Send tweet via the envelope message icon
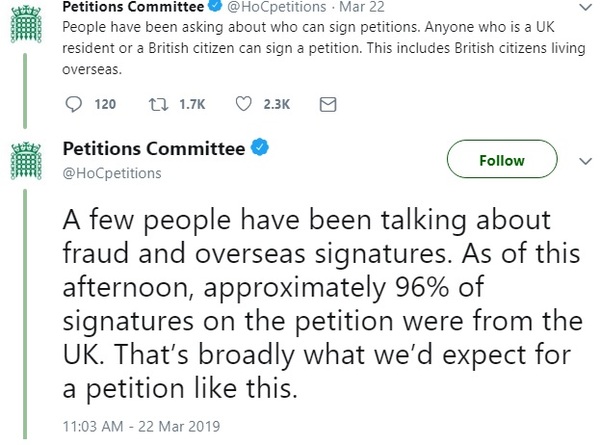The height and width of the screenshot is (445, 600). [326, 103]
